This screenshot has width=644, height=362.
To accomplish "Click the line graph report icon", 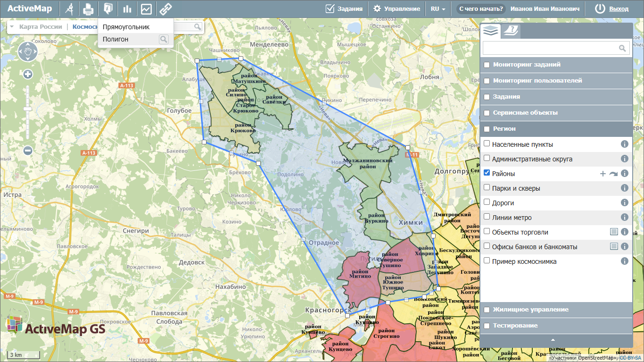I will (x=146, y=9).
